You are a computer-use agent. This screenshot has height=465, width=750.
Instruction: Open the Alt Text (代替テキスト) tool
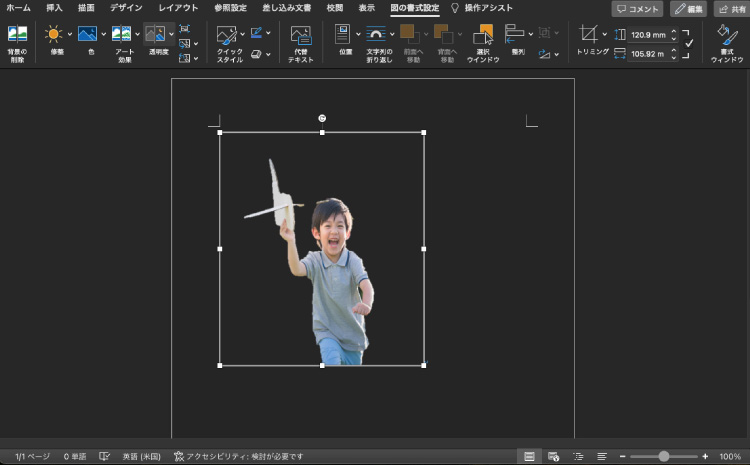point(300,36)
